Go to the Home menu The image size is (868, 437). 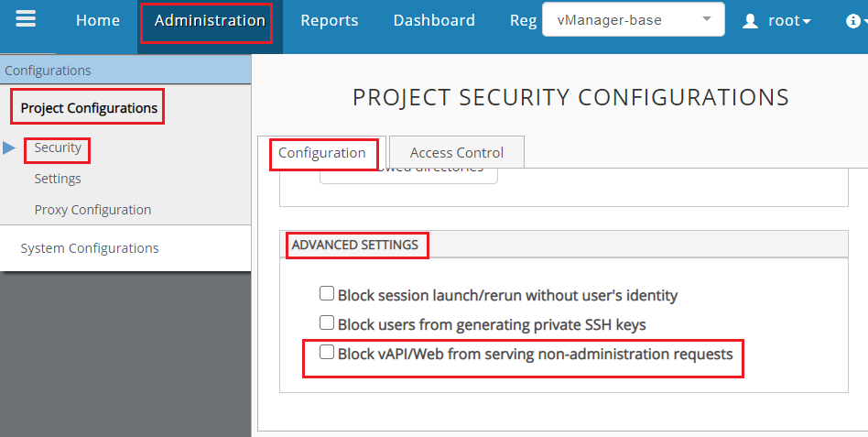[x=98, y=20]
